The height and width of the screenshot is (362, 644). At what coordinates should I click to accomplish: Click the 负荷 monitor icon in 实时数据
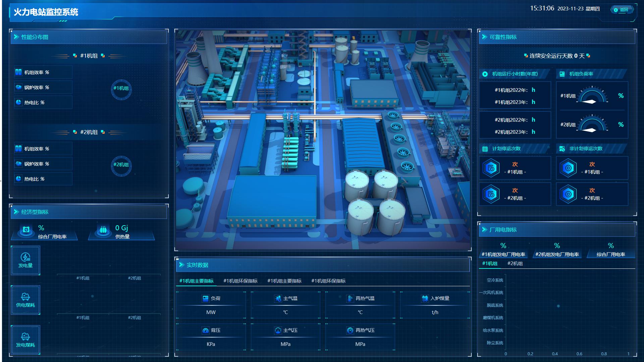click(206, 298)
